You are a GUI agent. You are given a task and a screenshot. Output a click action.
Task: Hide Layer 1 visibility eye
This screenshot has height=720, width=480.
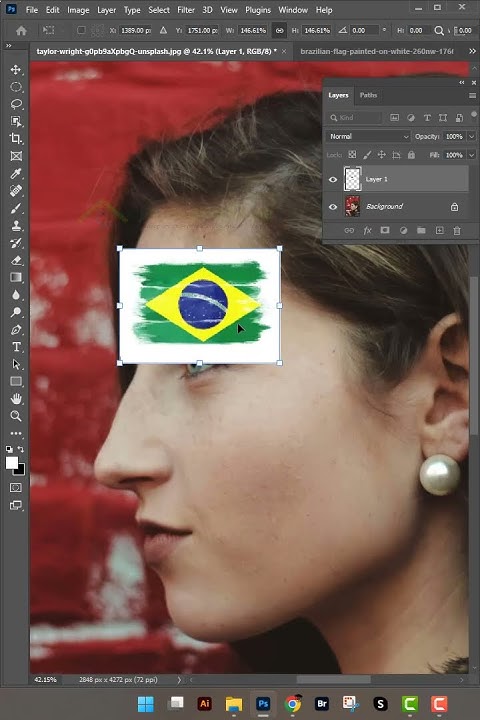click(x=333, y=180)
